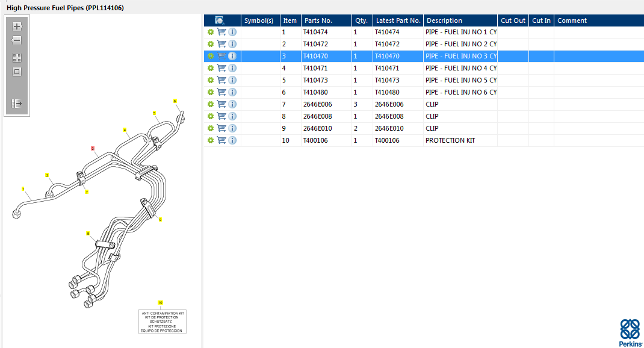This screenshot has height=348, width=644.
Task: Click the list export arrow icon
Action: pos(17,104)
